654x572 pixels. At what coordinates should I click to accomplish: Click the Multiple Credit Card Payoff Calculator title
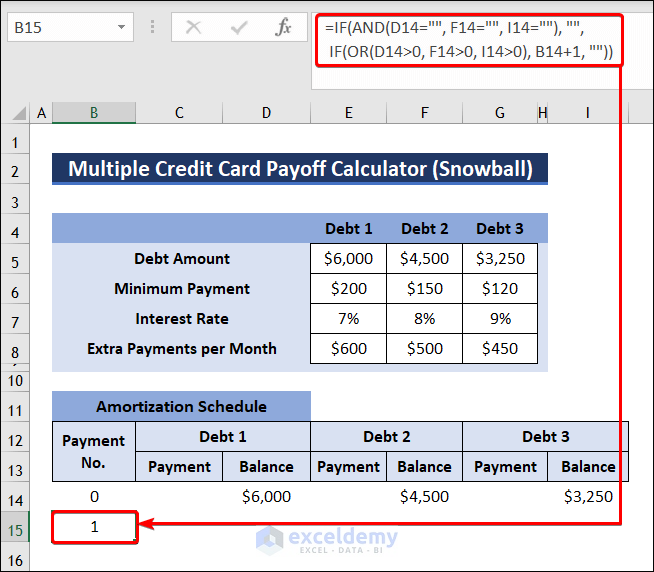pyautogui.click(x=300, y=169)
